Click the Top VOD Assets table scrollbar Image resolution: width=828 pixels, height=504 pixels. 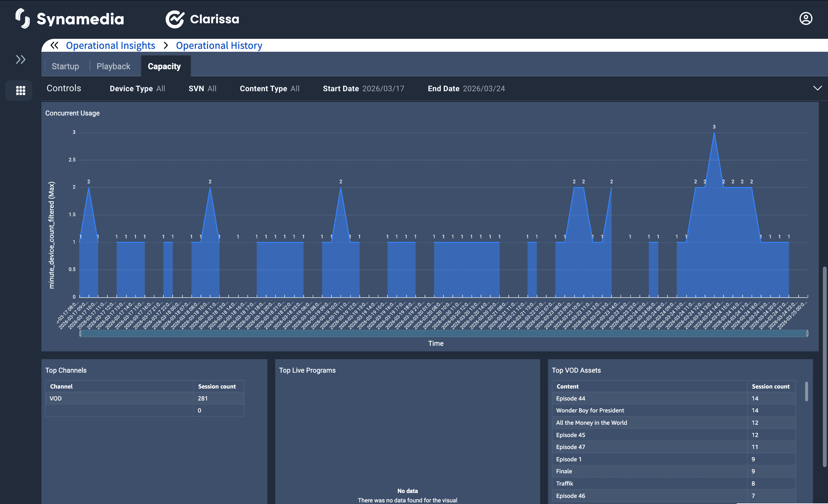(x=806, y=391)
